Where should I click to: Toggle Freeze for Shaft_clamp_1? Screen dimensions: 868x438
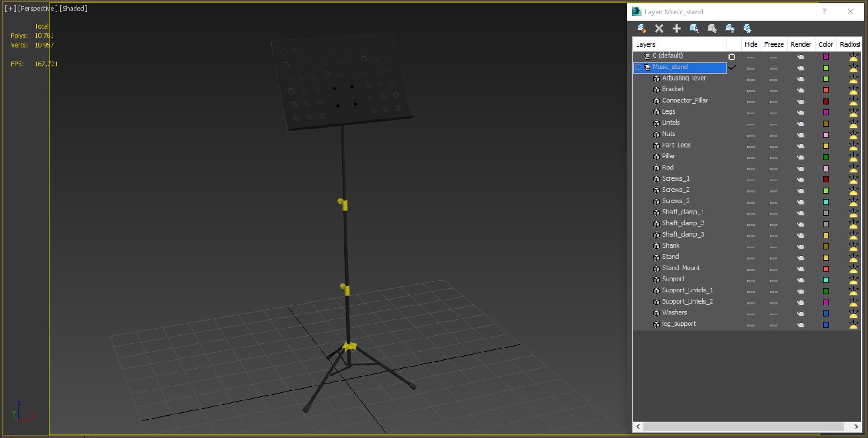tap(774, 214)
